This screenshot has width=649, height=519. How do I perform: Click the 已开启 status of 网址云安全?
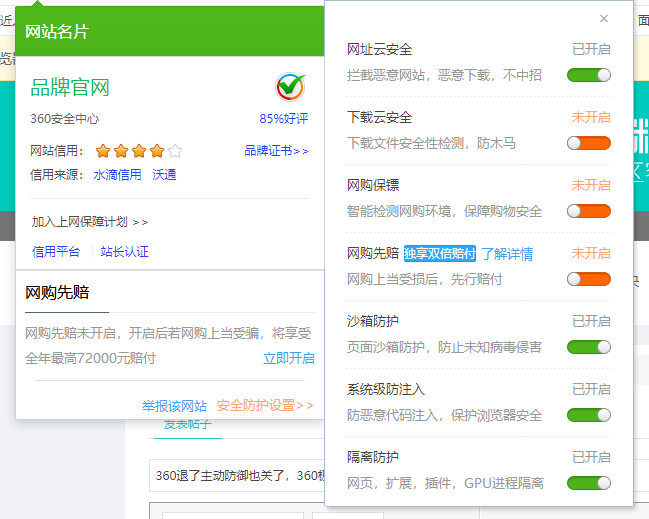(591, 49)
